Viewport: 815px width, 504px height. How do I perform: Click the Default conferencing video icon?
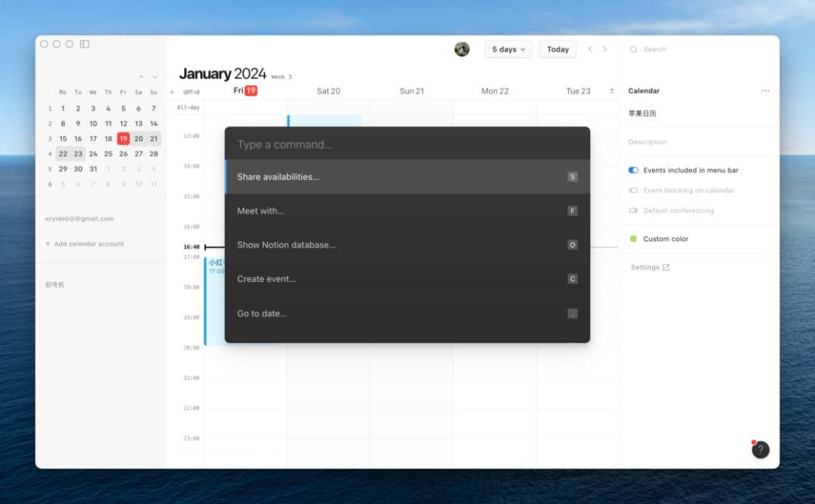(x=633, y=211)
